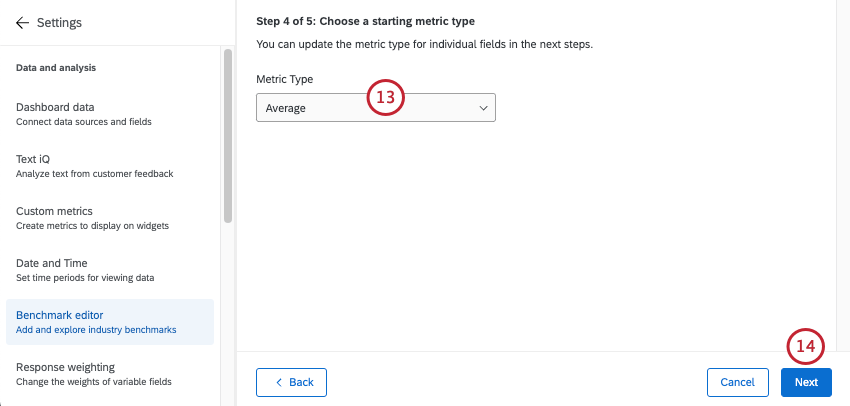This screenshot has width=850, height=406.
Task: Click the step 14 marker badge
Action: click(806, 347)
